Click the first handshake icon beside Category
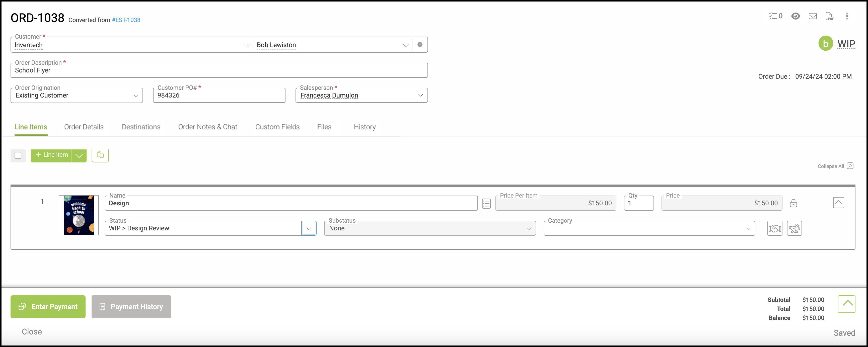This screenshot has height=347, width=868. point(774,228)
